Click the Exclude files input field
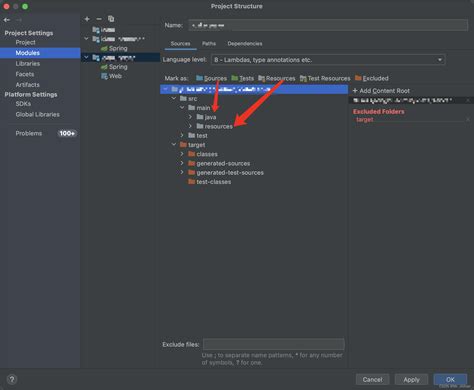This screenshot has height=390, width=474. click(274, 344)
